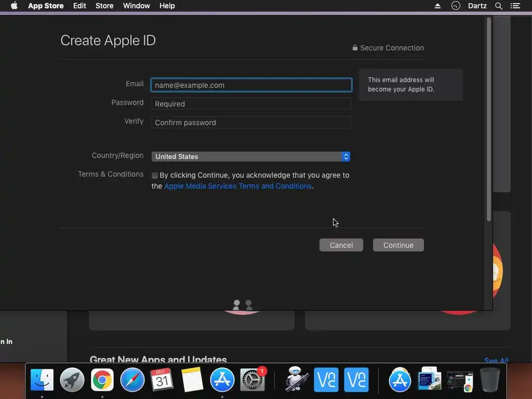Screen dimensions: 532x399
Task: Open the Store menu
Action: [104, 6]
